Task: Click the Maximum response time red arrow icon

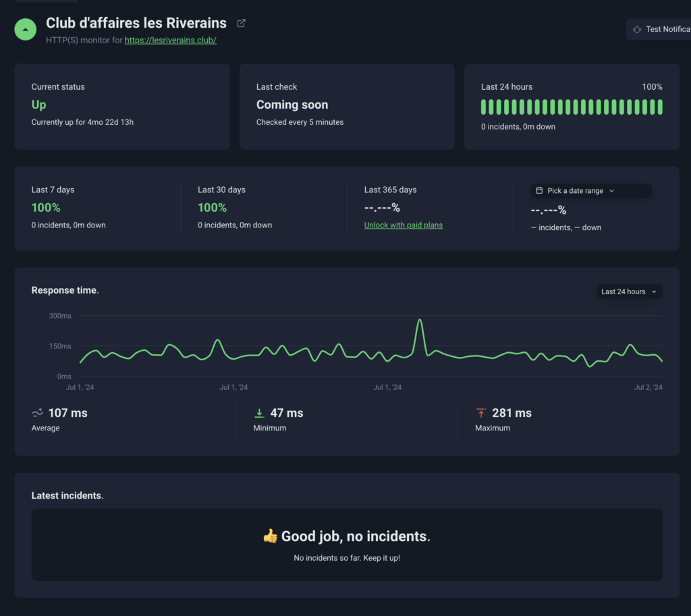Action: tap(481, 413)
